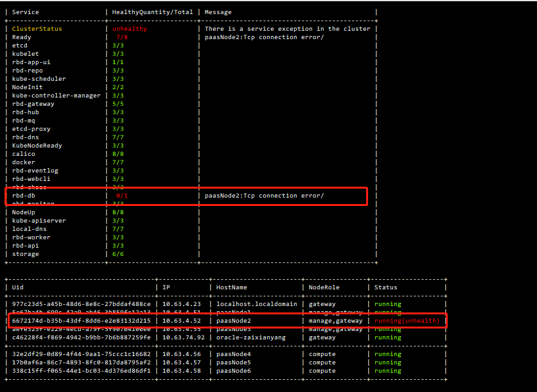Click the local-dns service name
Image resolution: width=537 pixels, height=392 pixels.
(29, 229)
